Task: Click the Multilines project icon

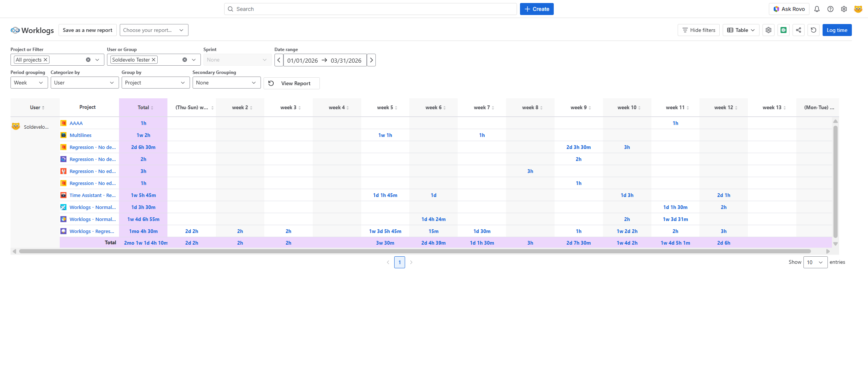Action: click(x=64, y=135)
